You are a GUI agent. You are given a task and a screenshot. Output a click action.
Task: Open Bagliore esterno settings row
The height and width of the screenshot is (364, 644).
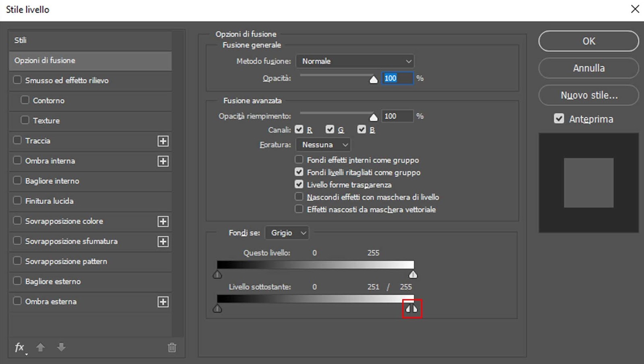(90, 282)
